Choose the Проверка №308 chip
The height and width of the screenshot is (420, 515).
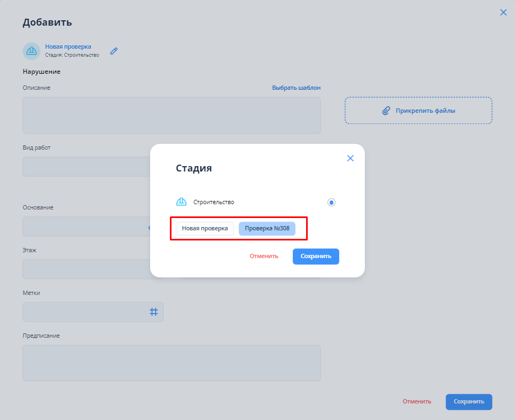click(267, 229)
